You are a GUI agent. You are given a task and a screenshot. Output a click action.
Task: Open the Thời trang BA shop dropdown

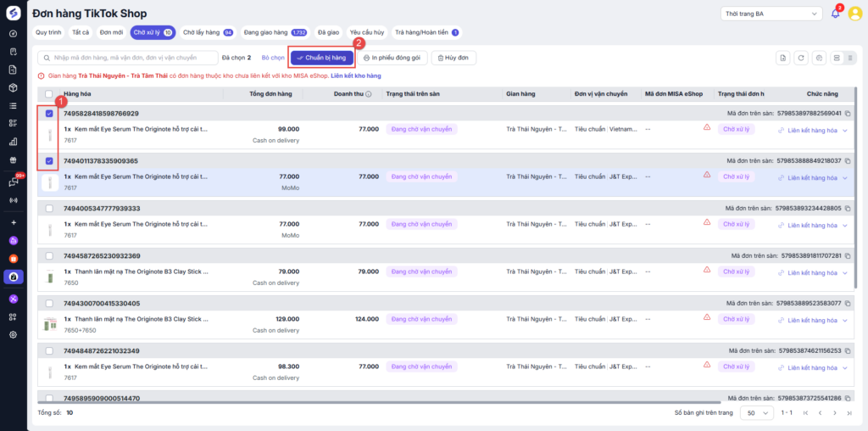tap(771, 14)
